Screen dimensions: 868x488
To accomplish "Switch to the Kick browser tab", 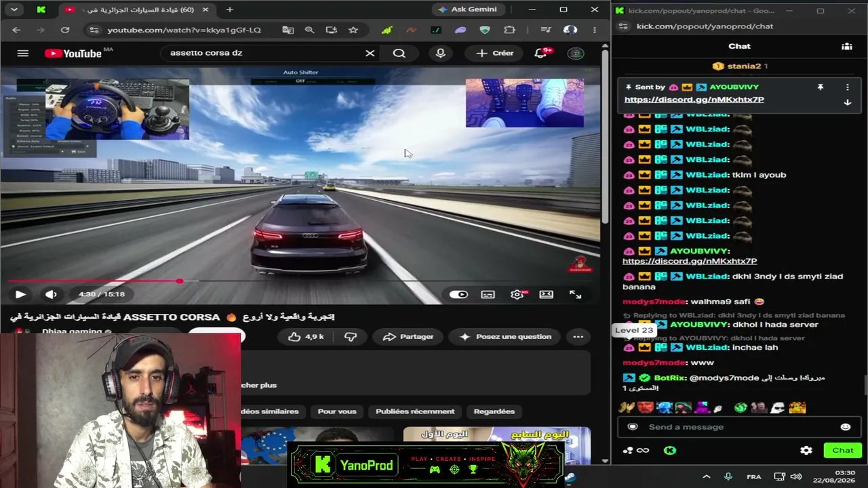I will [41, 9].
